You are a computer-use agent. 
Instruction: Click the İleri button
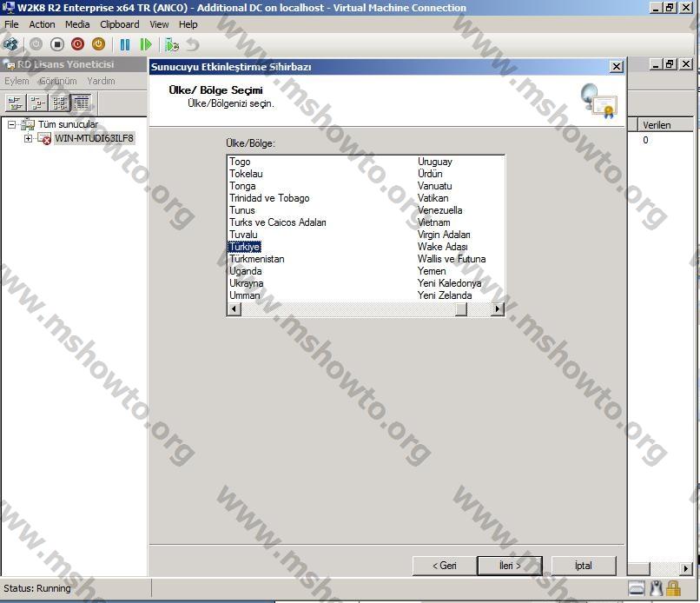pos(509,566)
